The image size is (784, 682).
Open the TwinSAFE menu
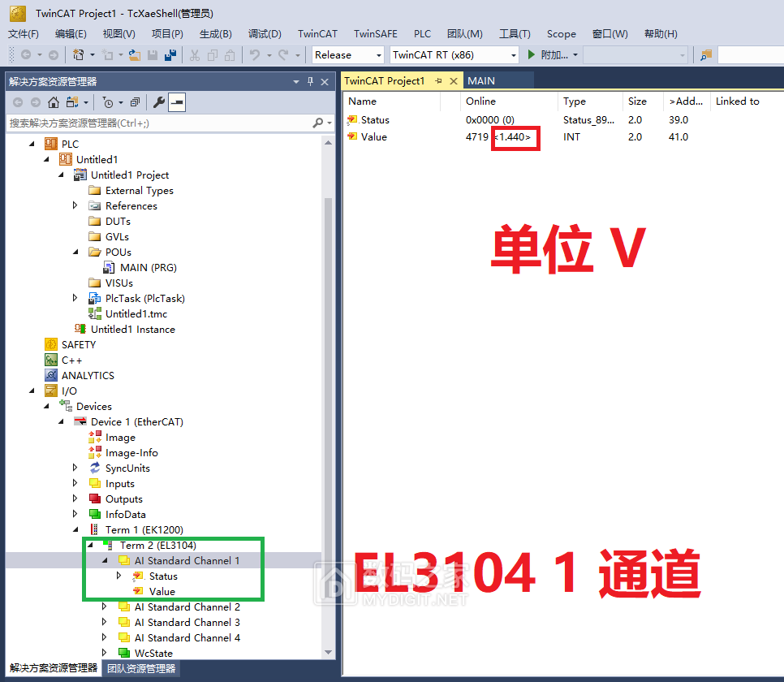[376, 33]
